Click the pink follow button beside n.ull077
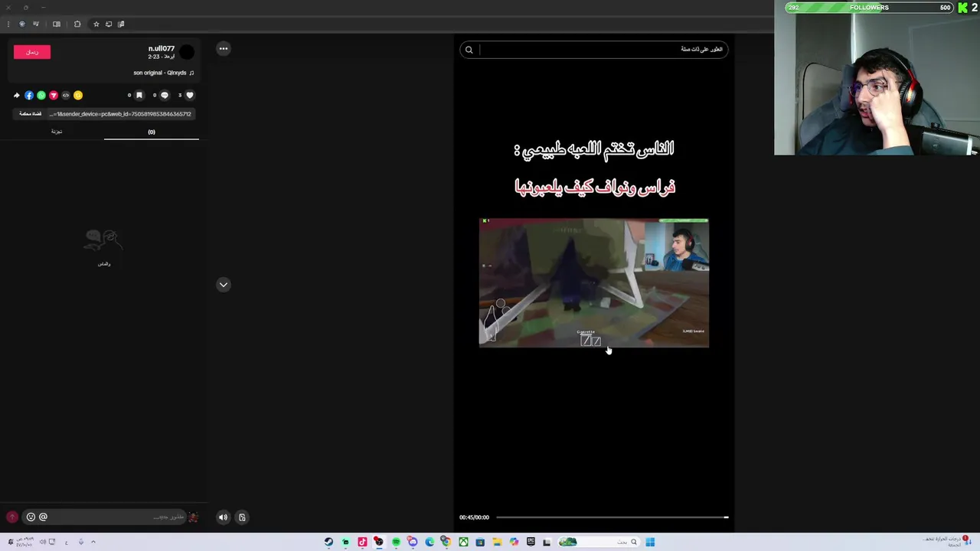 pyautogui.click(x=32, y=52)
